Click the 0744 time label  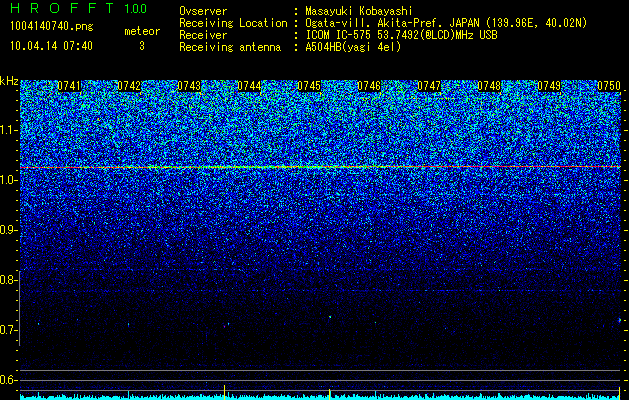pos(249,86)
